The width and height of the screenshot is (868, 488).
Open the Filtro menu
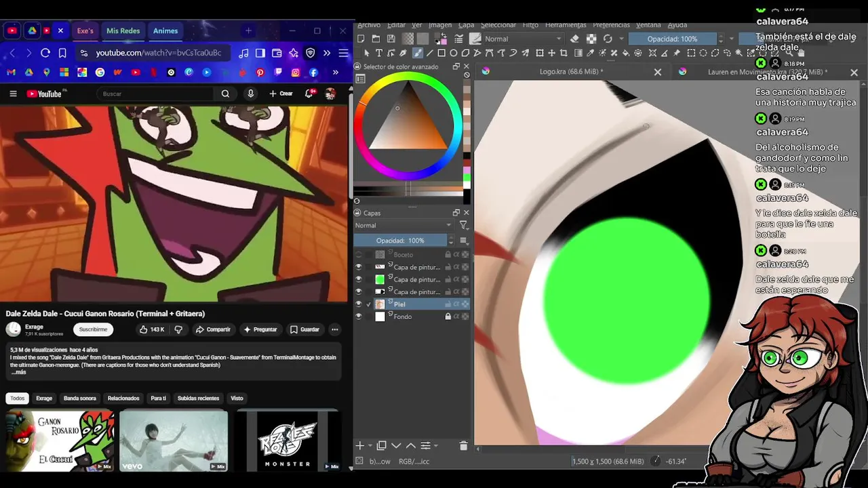pyautogui.click(x=530, y=25)
